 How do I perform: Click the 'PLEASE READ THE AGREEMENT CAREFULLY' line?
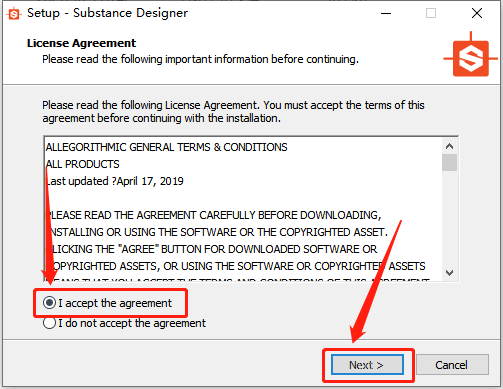pyautogui.click(x=213, y=215)
